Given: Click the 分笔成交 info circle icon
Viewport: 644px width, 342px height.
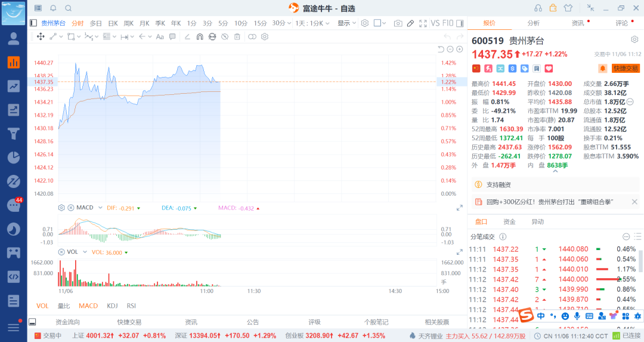Looking at the screenshot, I should tap(503, 237).
